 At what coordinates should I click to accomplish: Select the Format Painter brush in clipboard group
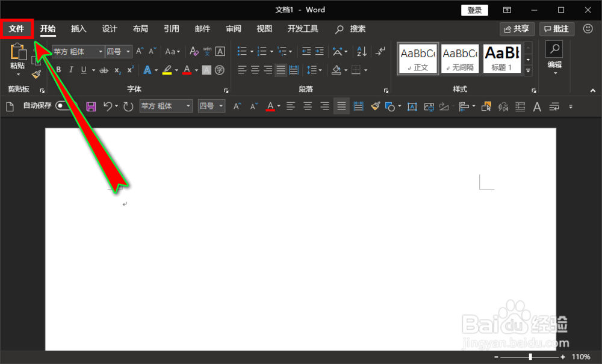tap(37, 75)
